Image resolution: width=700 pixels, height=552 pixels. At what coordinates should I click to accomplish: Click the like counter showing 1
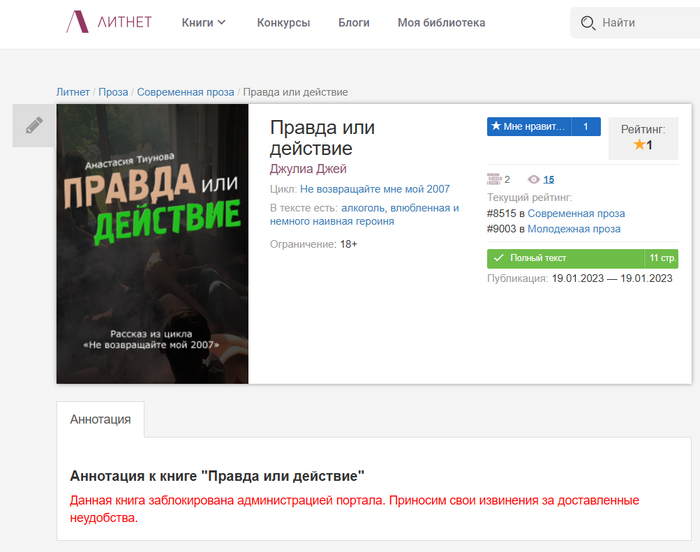586,127
